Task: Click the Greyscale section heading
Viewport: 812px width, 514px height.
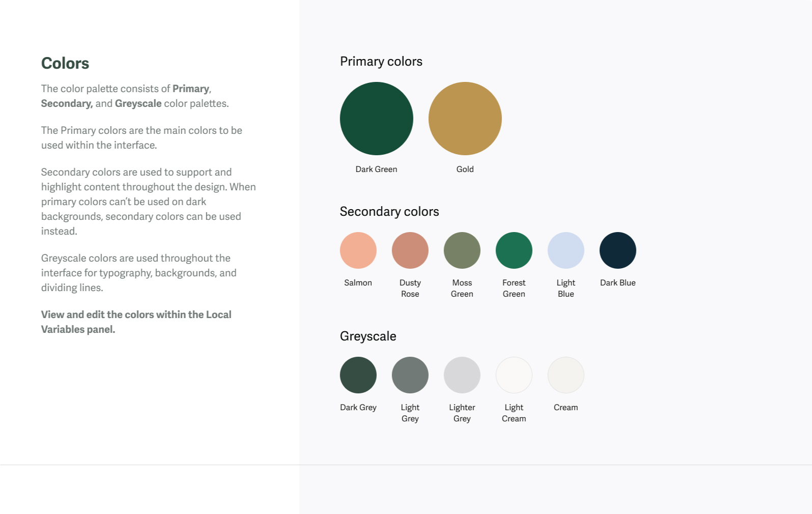Action: pyautogui.click(x=368, y=336)
